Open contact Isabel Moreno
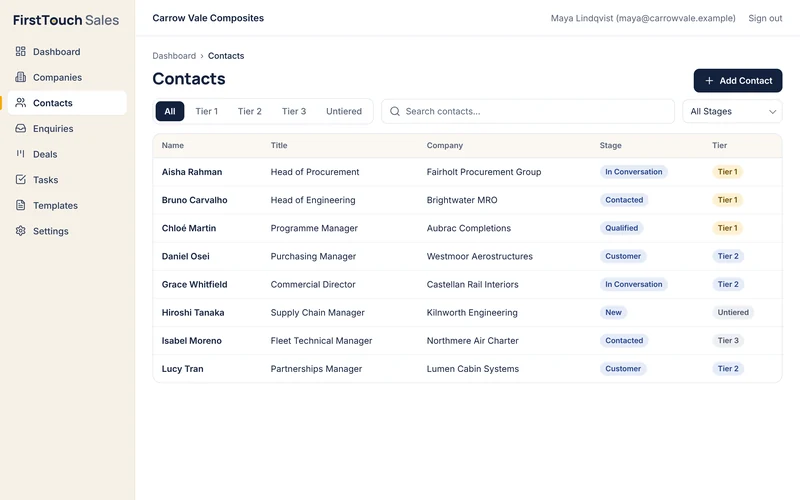This screenshot has height=500, width=800. point(191,340)
